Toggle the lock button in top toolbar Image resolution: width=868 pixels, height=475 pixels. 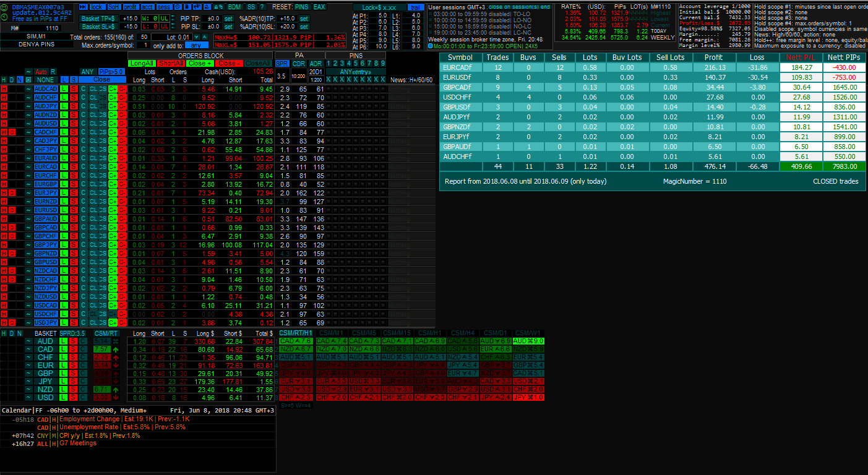point(97,7)
